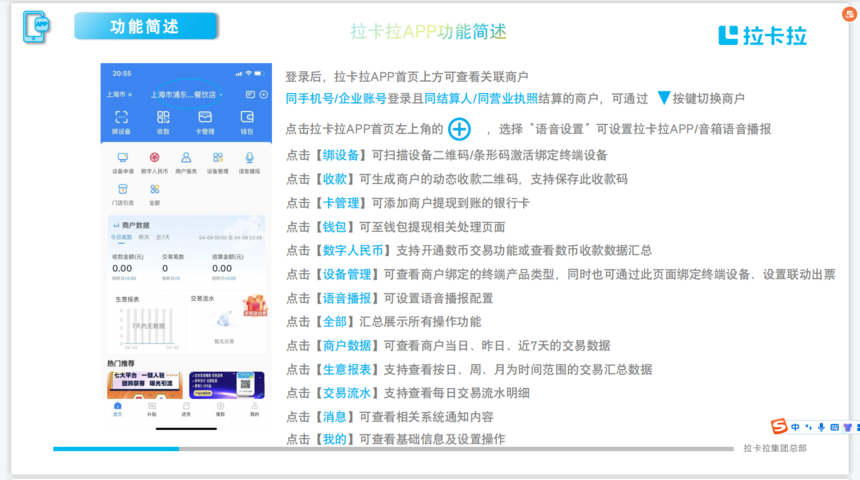Image resolution: width=860 pixels, height=480 pixels.
Task: Switch to the 补贴 bottom tab
Action: pyautogui.click(x=152, y=409)
